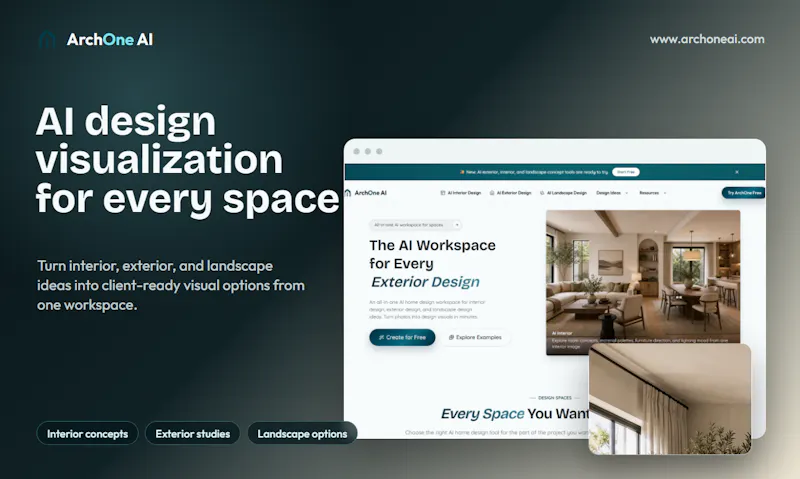Image resolution: width=800 pixels, height=479 pixels.
Task: Click the Every Space You Want heading
Action: coord(515,414)
